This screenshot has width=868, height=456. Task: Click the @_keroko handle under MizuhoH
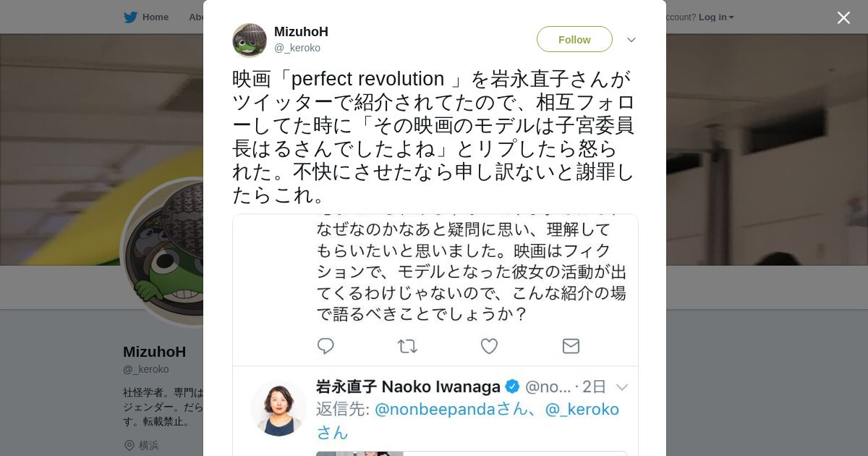click(297, 48)
